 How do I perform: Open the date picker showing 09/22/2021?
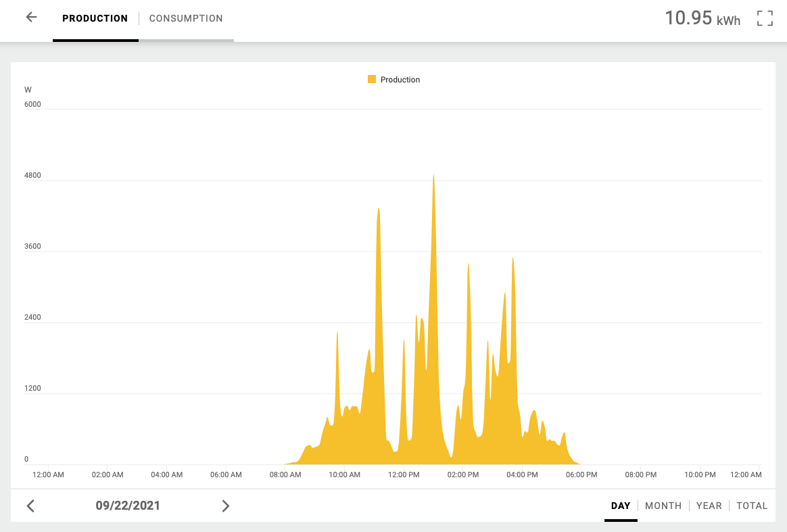(128, 506)
